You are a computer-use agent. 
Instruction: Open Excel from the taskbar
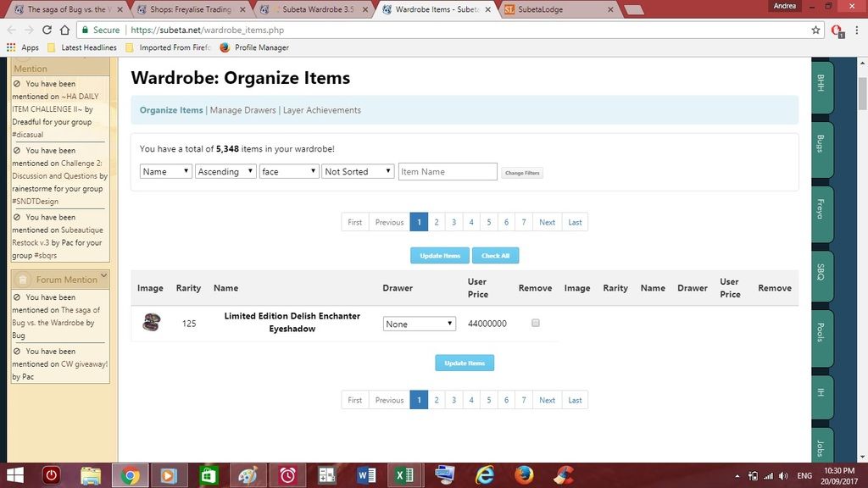(x=404, y=475)
